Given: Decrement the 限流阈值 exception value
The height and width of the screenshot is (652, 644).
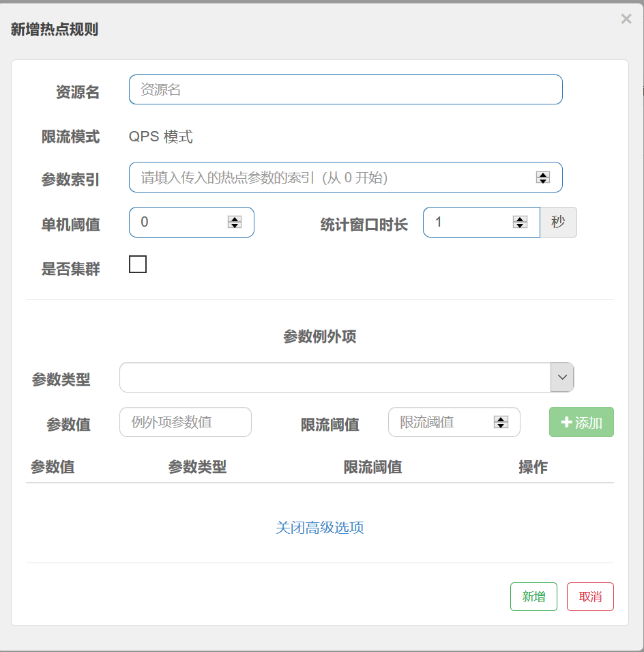Looking at the screenshot, I should click(x=501, y=425).
